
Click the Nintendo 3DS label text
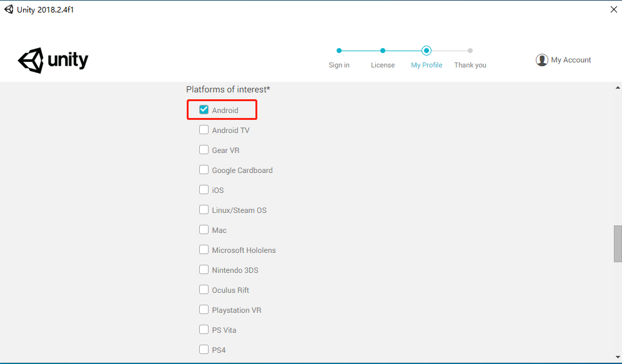(x=235, y=270)
